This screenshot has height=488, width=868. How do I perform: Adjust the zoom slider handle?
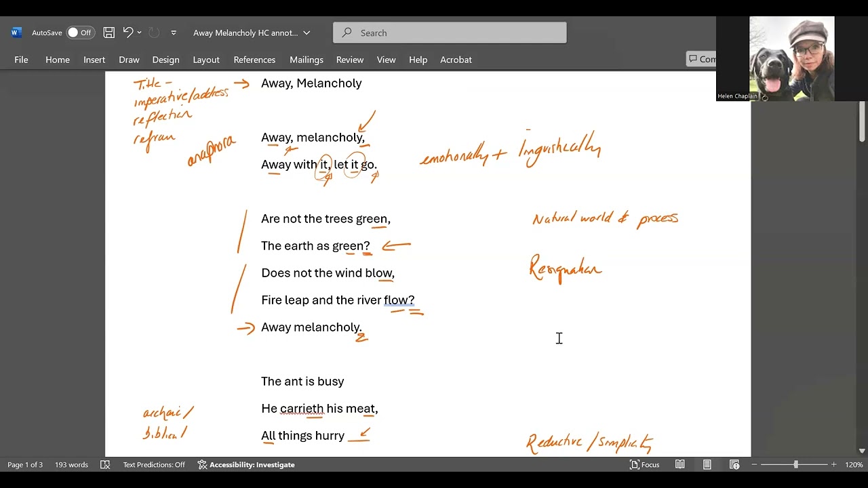796,465
